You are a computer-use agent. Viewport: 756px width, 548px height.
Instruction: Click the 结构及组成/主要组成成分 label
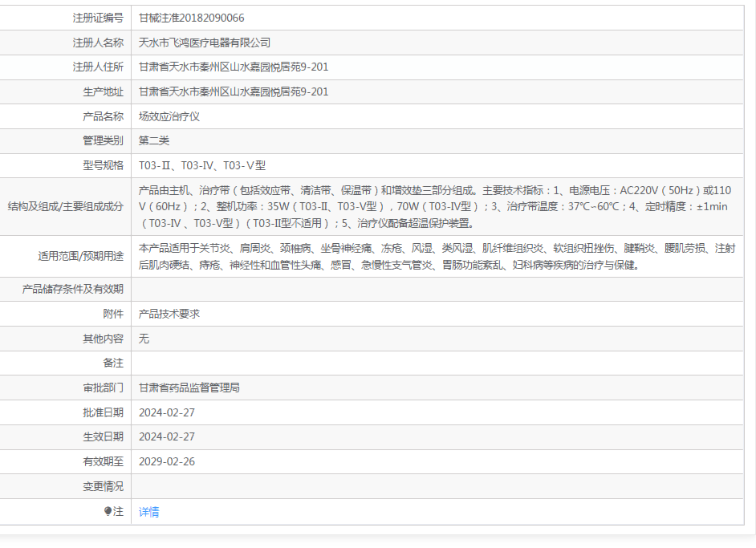(66, 207)
